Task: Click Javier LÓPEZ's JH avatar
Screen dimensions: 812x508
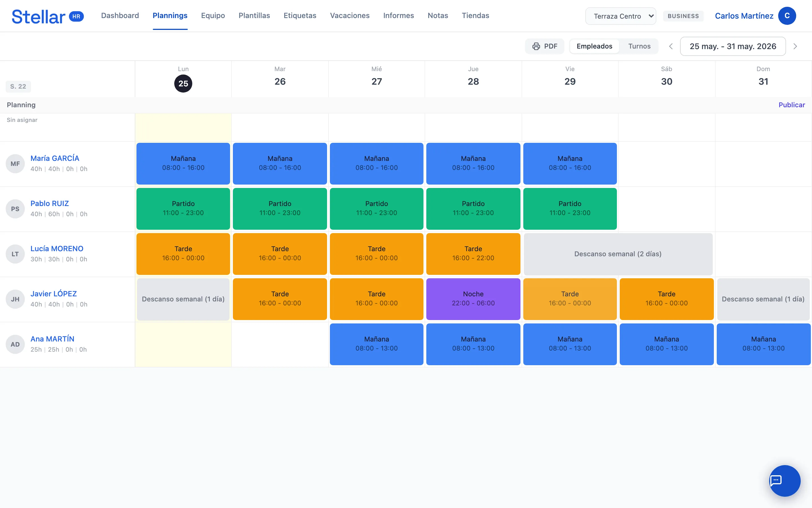Action: [x=15, y=299]
